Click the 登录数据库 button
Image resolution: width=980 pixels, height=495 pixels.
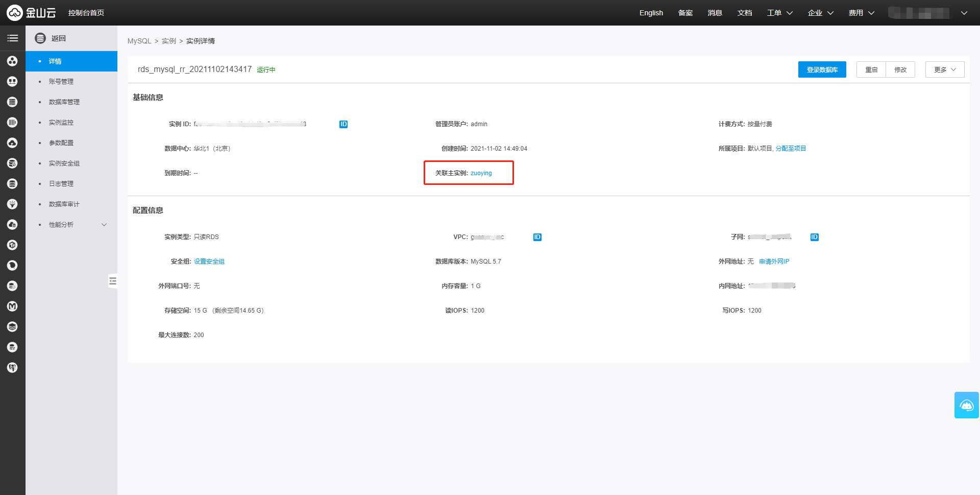822,69
